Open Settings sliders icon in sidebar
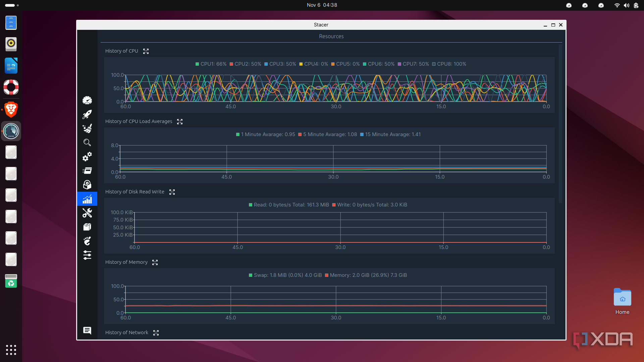The width and height of the screenshot is (644, 362). pyautogui.click(x=87, y=255)
